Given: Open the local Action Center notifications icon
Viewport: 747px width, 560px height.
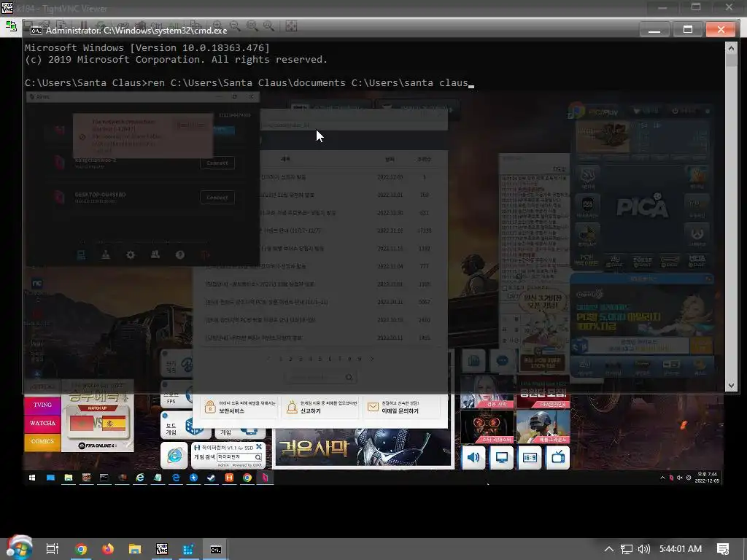Looking at the screenshot, I should pos(723,549).
